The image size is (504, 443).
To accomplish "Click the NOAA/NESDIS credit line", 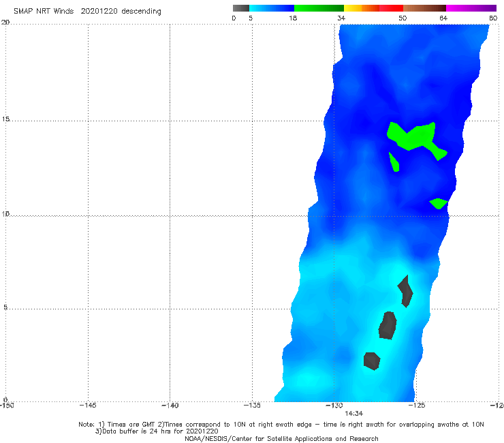I will (281, 438).
